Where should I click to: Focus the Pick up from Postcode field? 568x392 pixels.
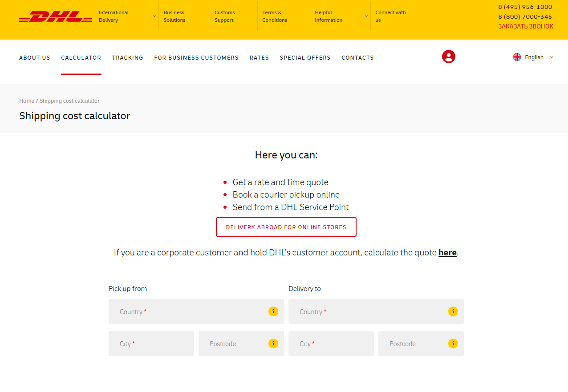(x=241, y=344)
